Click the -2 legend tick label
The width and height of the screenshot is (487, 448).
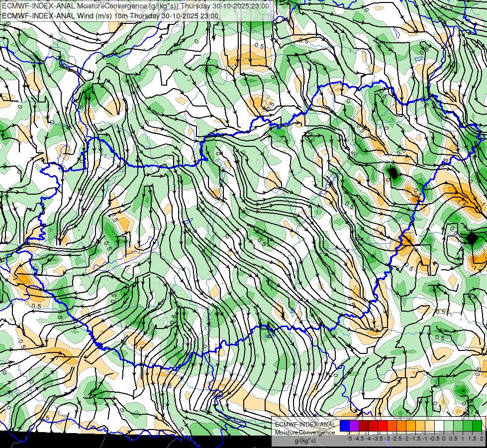tap(406, 439)
